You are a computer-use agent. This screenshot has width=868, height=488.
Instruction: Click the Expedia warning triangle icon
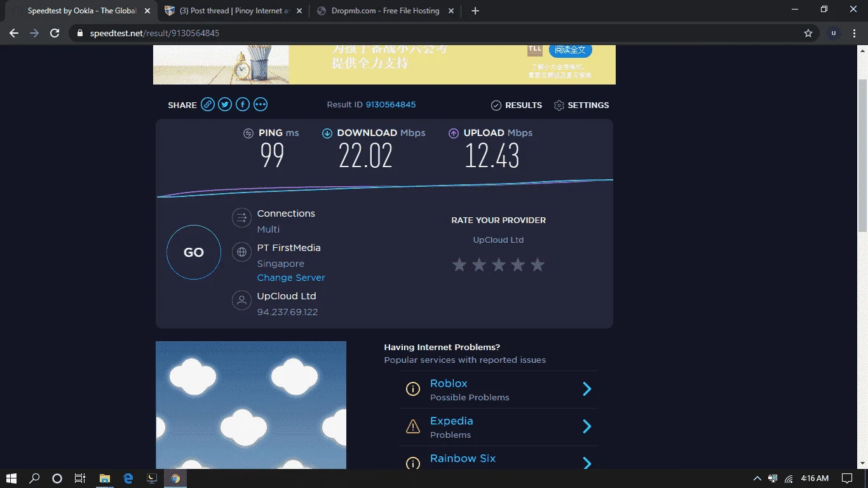(x=413, y=426)
